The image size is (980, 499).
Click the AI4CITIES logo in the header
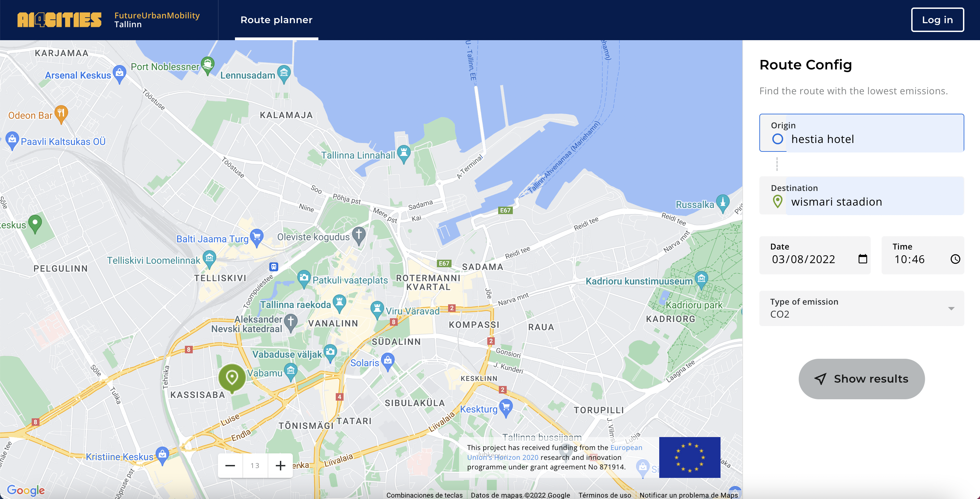(59, 19)
